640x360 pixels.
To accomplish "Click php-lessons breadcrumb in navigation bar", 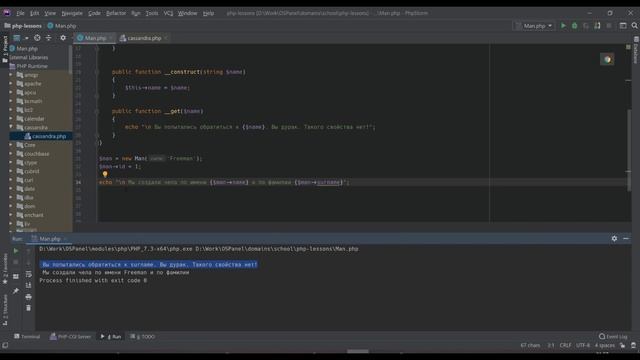I will pos(23,26).
